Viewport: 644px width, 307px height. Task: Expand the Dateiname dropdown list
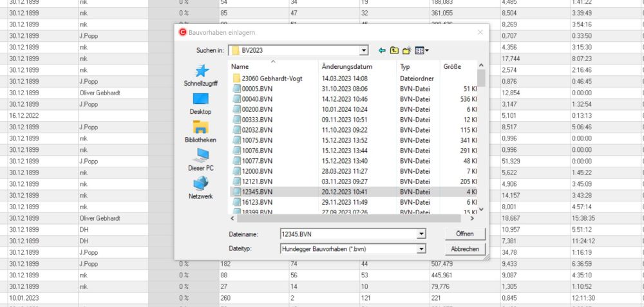tap(422, 234)
